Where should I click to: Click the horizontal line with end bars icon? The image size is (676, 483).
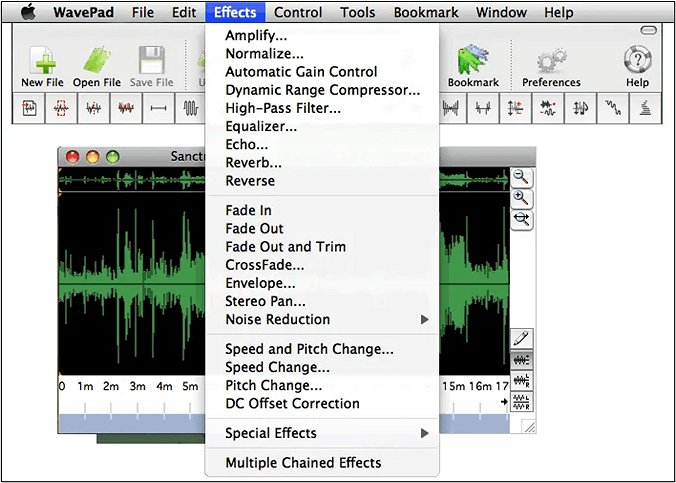click(x=158, y=108)
